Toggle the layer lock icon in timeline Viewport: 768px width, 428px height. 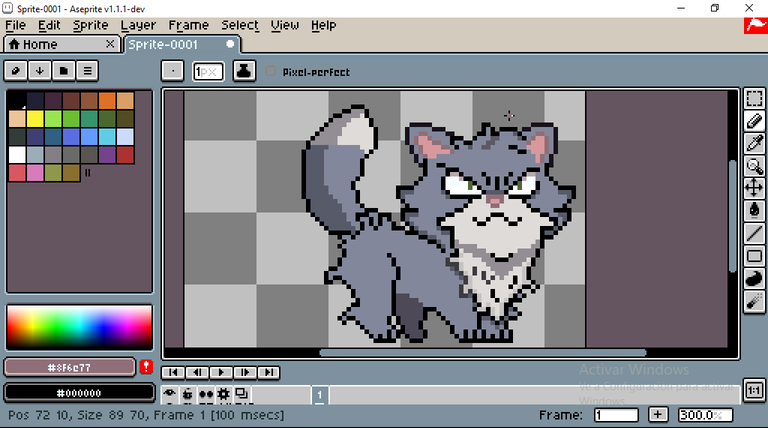pos(188,394)
